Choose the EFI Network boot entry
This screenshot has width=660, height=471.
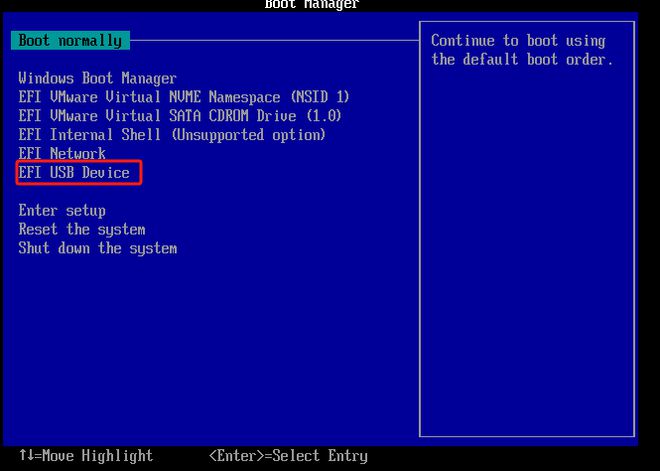(62, 154)
